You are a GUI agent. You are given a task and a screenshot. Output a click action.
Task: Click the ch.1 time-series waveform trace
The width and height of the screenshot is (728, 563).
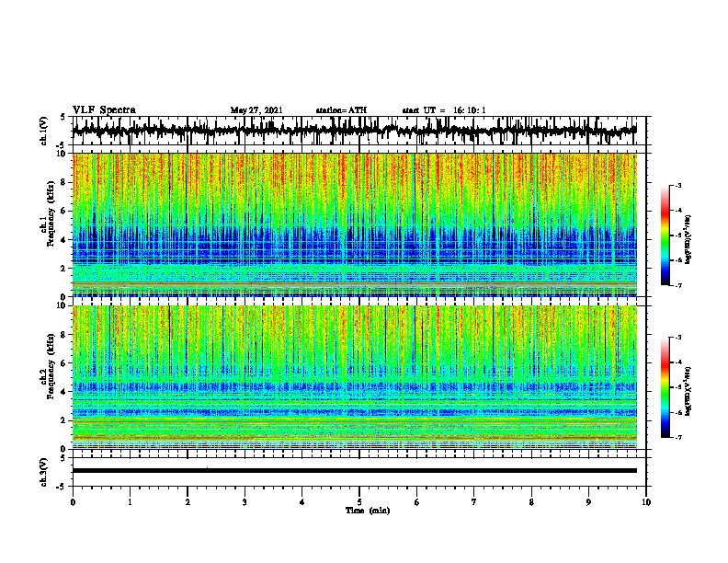coord(354,131)
